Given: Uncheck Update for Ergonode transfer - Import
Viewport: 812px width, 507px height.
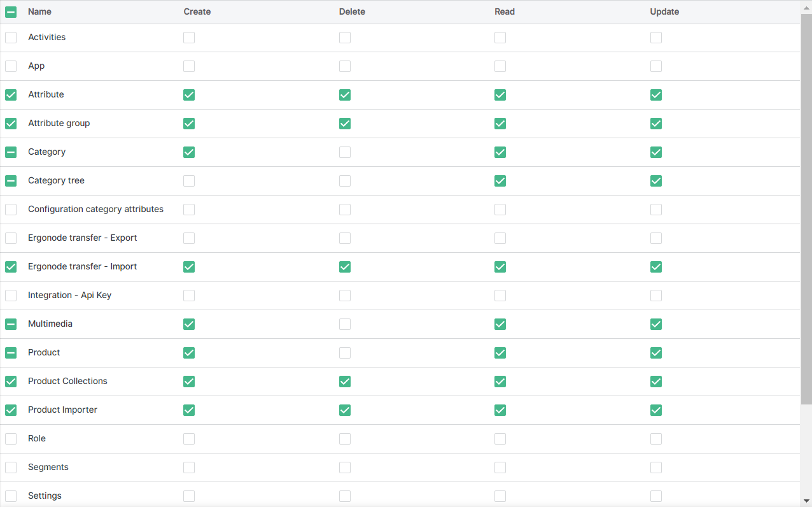Looking at the screenshot, I should tap(656, 267).
